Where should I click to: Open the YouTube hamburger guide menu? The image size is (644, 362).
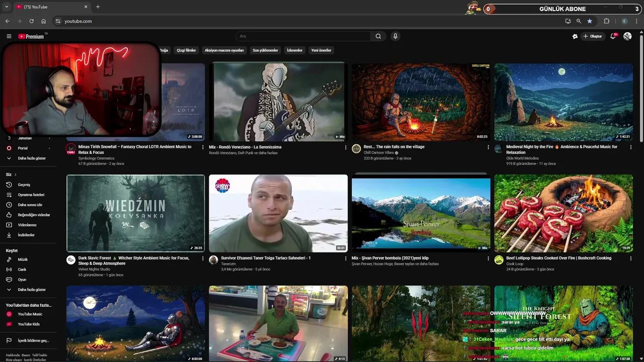(9, 36)
